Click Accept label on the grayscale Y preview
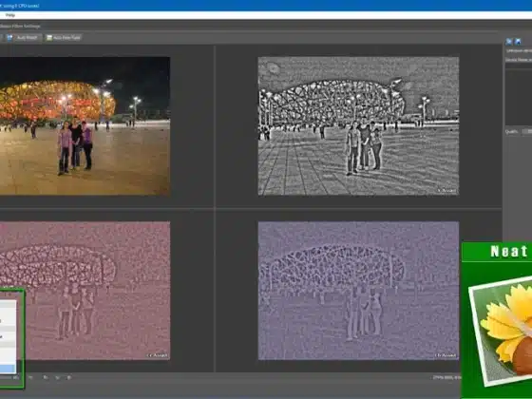The width and height of the screenshot is (532, 399). [x=446, y=191]
